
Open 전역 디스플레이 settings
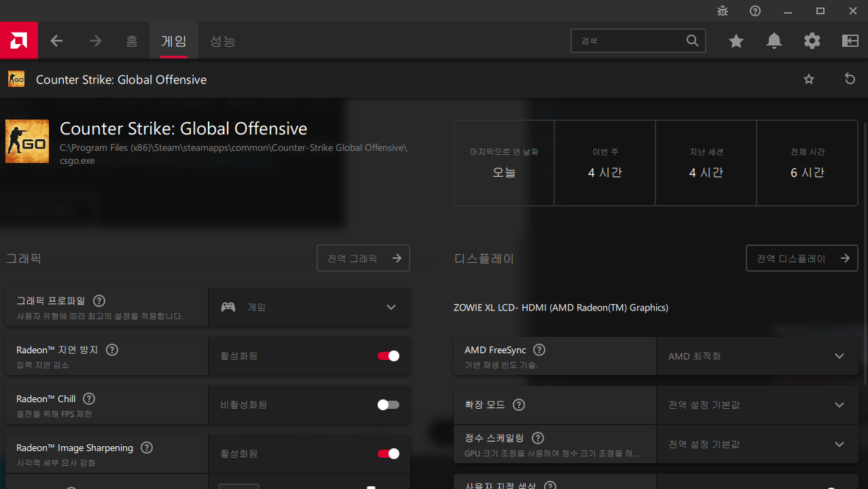pyautogui.click(x=802, y=258)
